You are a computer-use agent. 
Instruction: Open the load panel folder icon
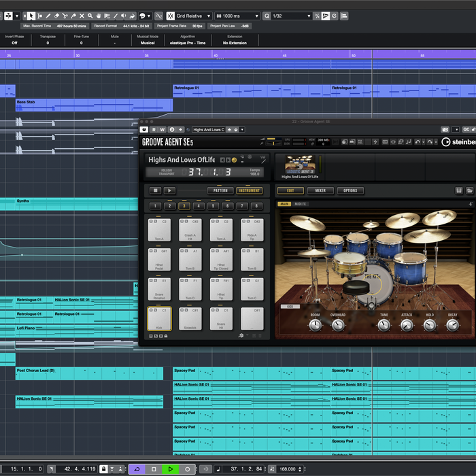coord(469,190)
